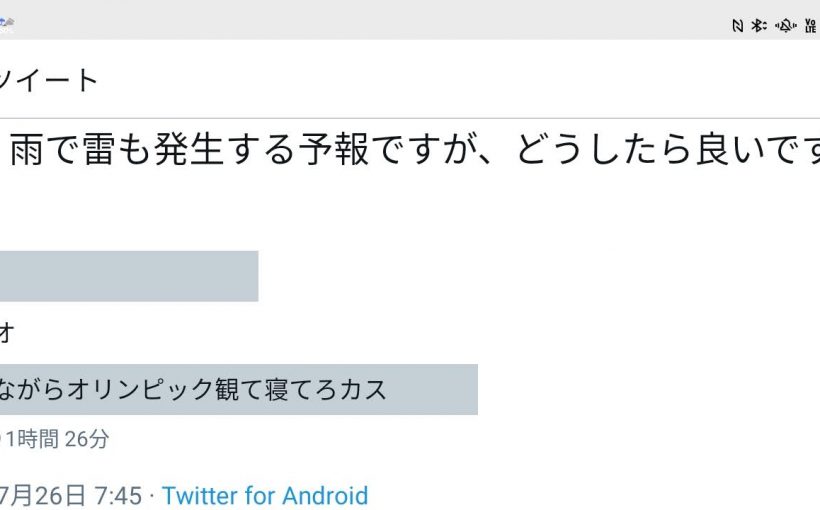This screenshot has width=820, height=510.
Task: Select the poll option ending in オ
Action: tap(6, 333)
